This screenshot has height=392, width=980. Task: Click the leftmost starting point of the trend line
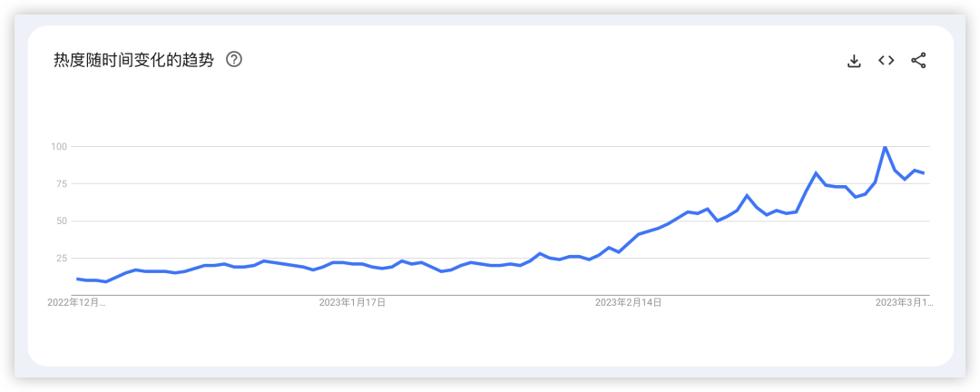point(77,279)
